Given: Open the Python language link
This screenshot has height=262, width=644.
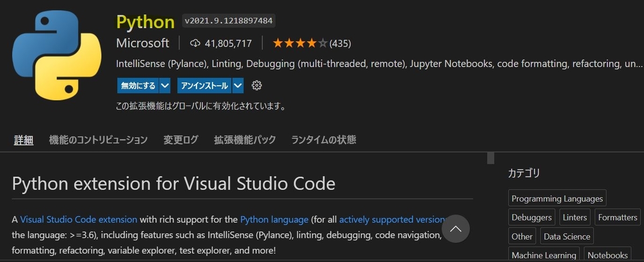Looking at the screenshot, I should point(274,219).
